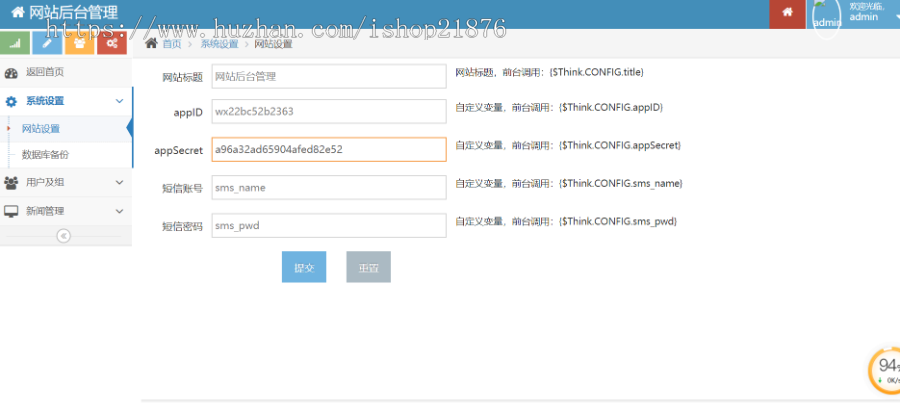Click the 94 network speed widget
Screen dimensions: 900x413
[885, 370]
